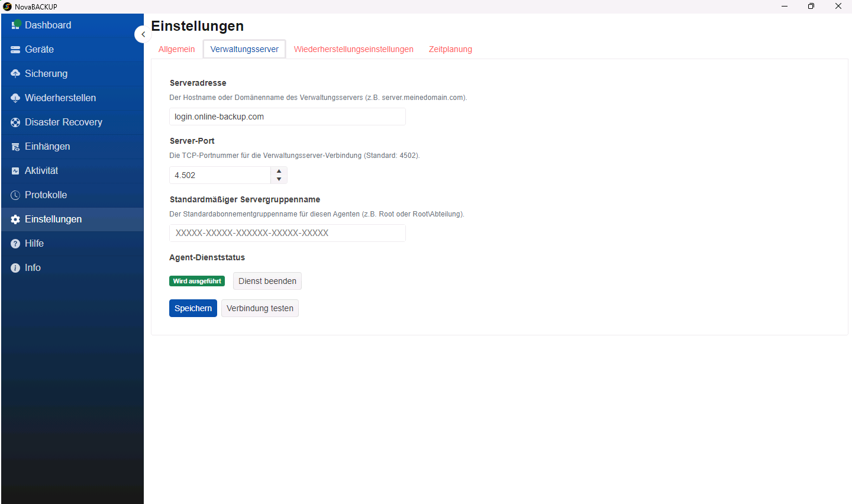Click the Disaster Recovery lifebuoy icon
The height and width of the screenshot is (504, 852).
15,122
